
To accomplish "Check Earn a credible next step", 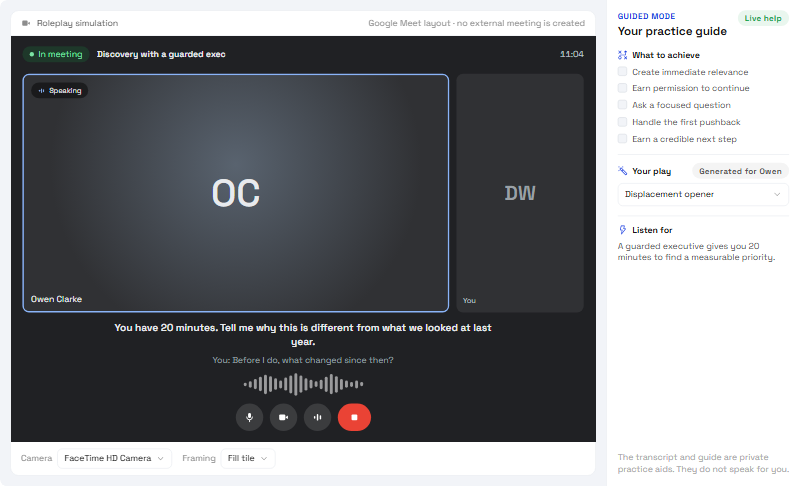I will click(x=622, y=139).
